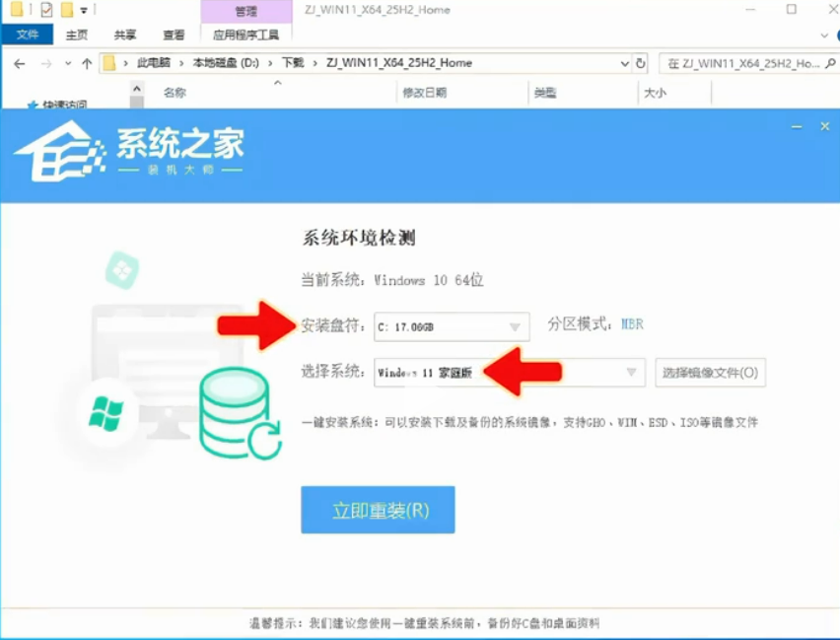840x640 pixels.
Task: Click the folder icon in address bar
Action: [x=109, y=63]
